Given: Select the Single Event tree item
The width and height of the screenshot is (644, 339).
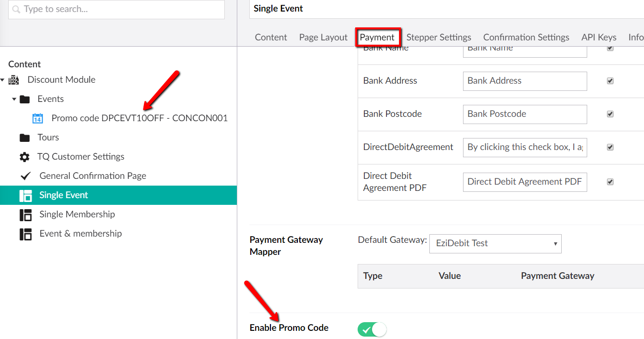Looking at the screenshot, I should click(118, 195).
